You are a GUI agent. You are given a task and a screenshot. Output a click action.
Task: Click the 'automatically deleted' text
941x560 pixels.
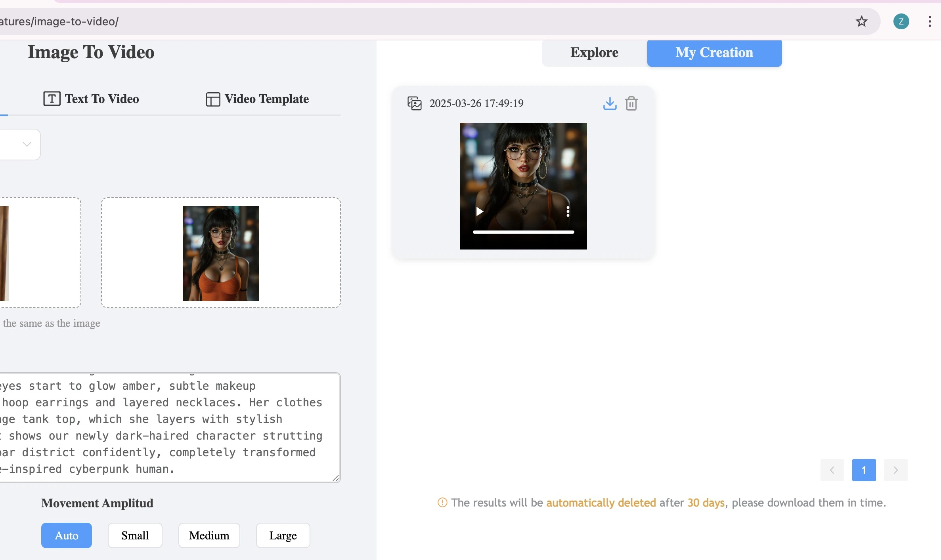pyautogui.click(x=601, y=503)
